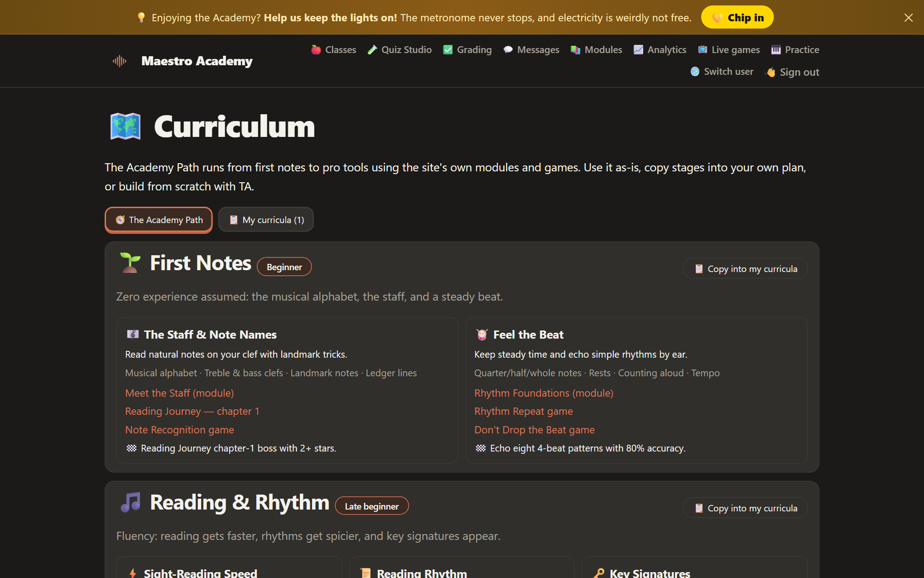Click the heart icon in Chip in

point(717,18)
